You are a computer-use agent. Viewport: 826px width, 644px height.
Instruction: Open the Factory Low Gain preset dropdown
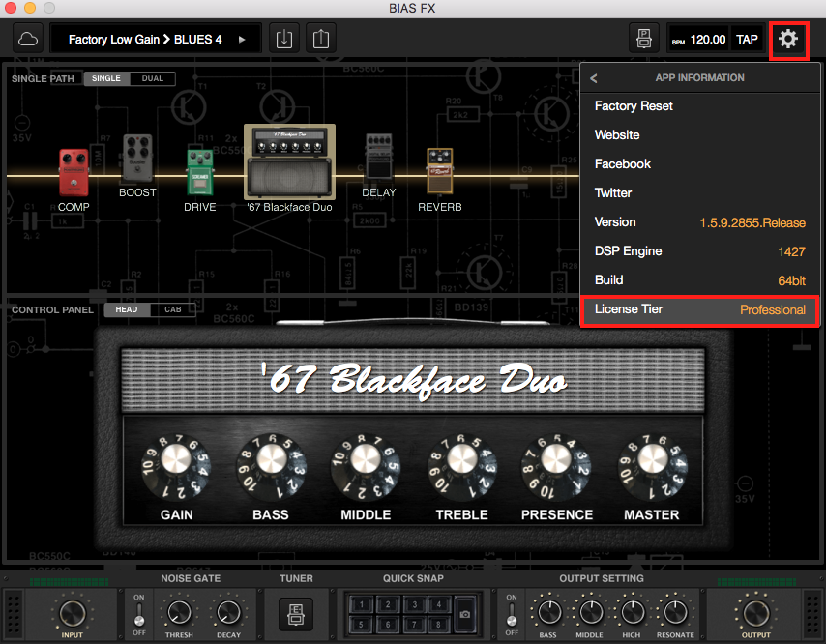[x=156, y=40]
